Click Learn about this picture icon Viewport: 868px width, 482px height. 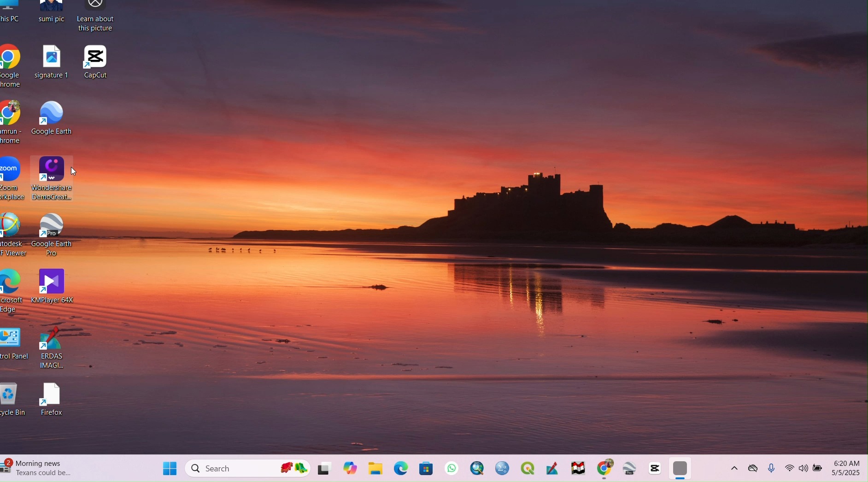[96, 17]
